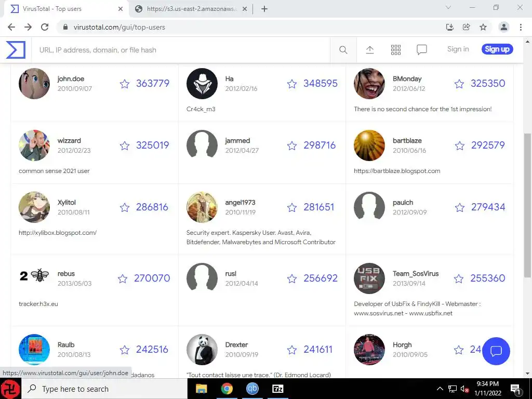Bookmark the page with star icon
The width and height of the screenshot is (532, 399).
click(x=483, y=27)
